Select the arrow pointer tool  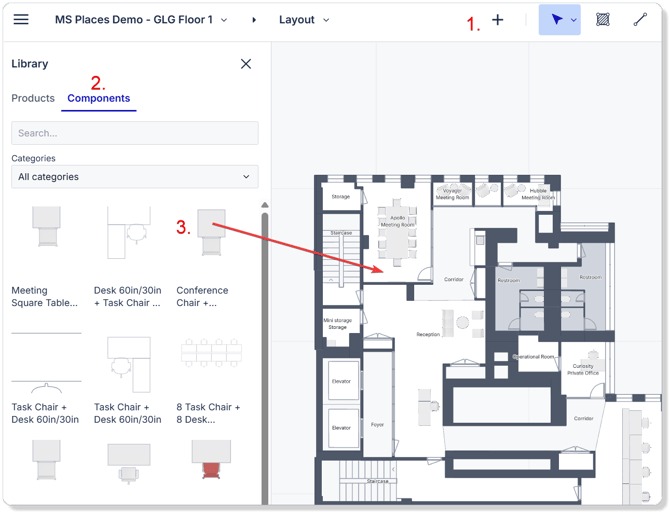pyautogui.click(x=556, y=20)
